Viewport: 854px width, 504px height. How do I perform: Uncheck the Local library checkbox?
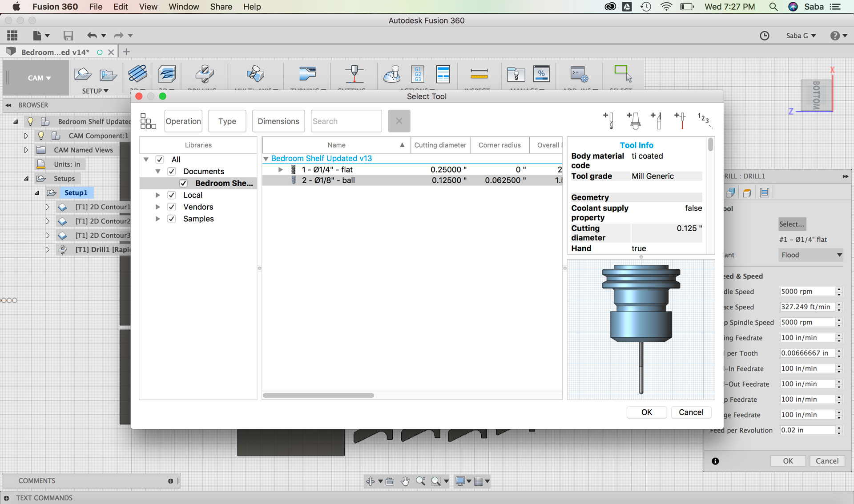click(172, 195)
